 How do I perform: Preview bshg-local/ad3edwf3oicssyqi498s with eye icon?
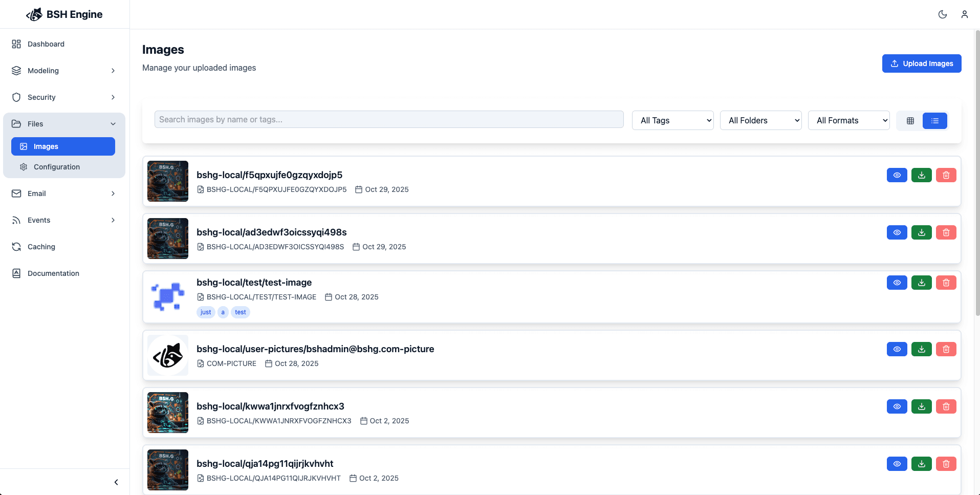pos(897,232)
